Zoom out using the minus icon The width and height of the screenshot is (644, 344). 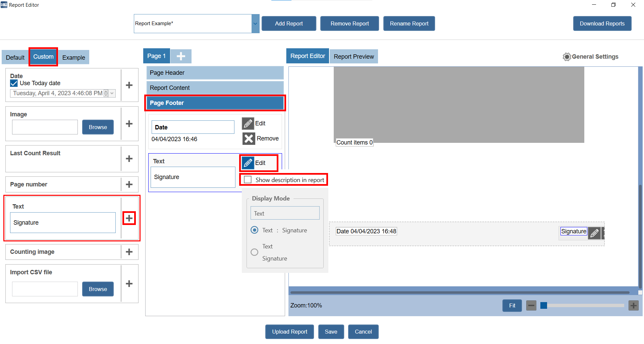(x=531, y=305)
